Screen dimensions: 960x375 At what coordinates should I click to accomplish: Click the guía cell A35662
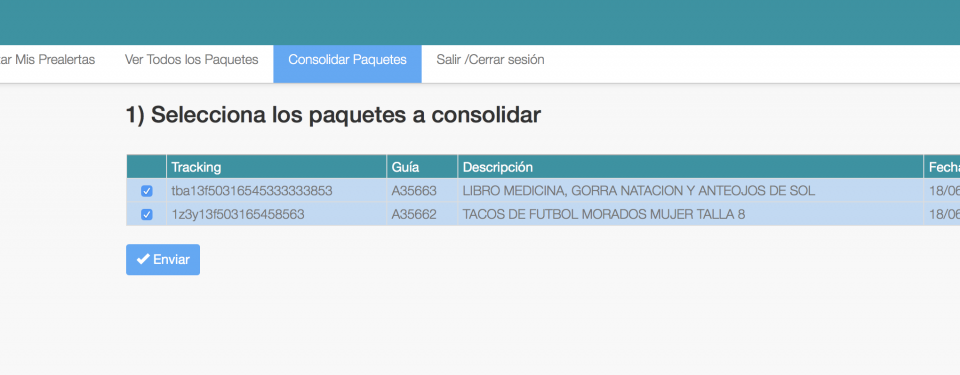(414, 214)
